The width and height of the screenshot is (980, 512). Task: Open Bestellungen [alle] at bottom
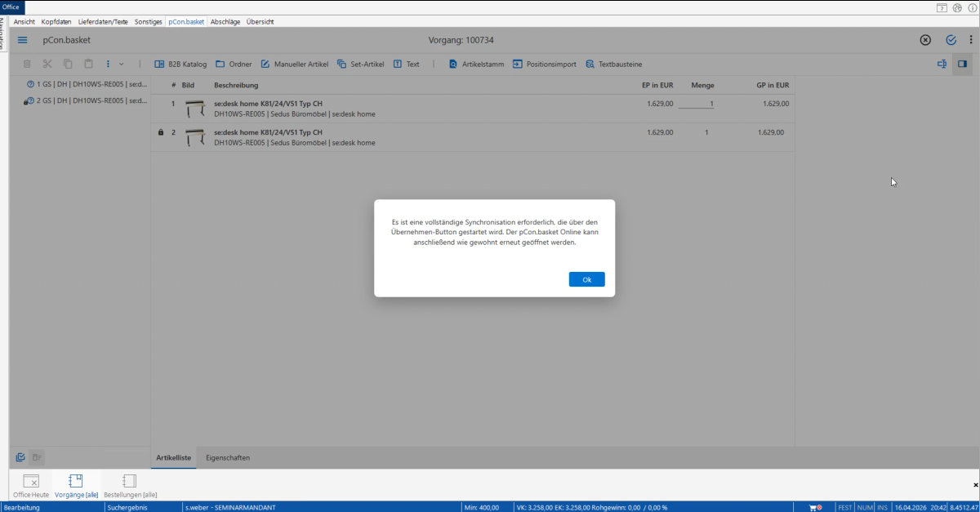(130, 486)
